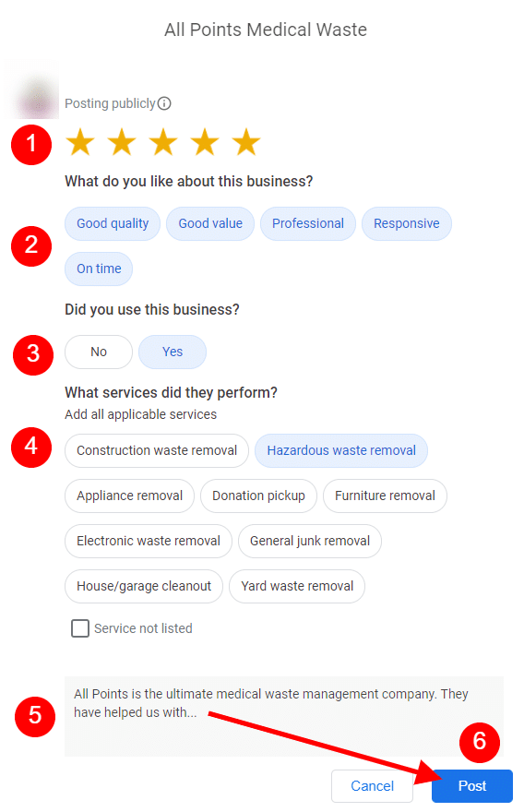Set rating with the third star
Viewport: 524px width, 812px height.
click(163, 142)
